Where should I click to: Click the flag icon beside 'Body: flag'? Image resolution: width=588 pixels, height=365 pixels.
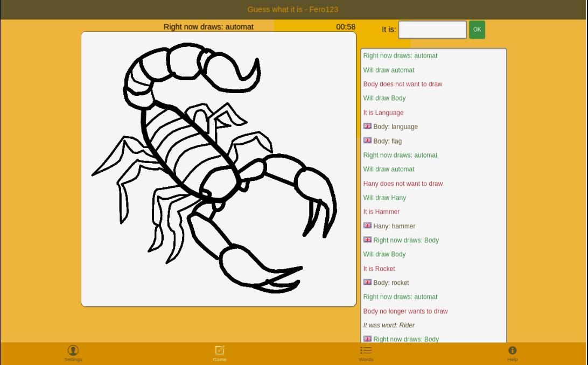(x=367, y=141)
